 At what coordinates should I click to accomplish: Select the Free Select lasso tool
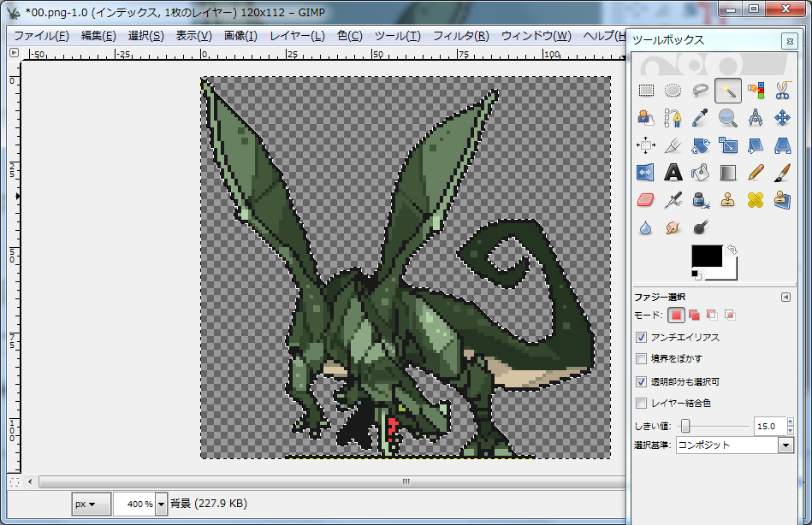click(701, 90)
